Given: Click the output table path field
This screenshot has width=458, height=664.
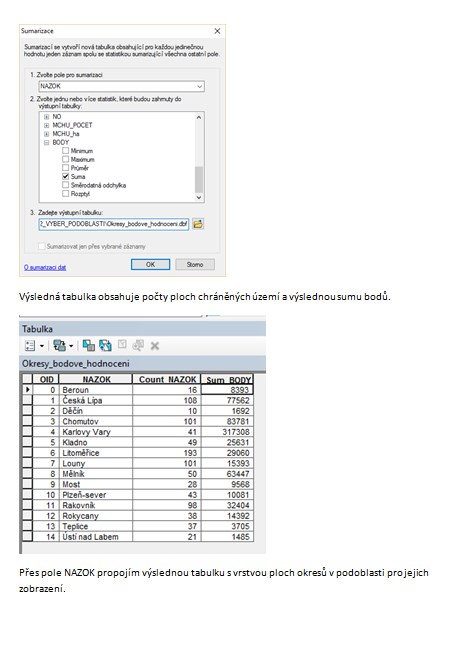Looking at the screenshot, I should click(x=114, y=224).
